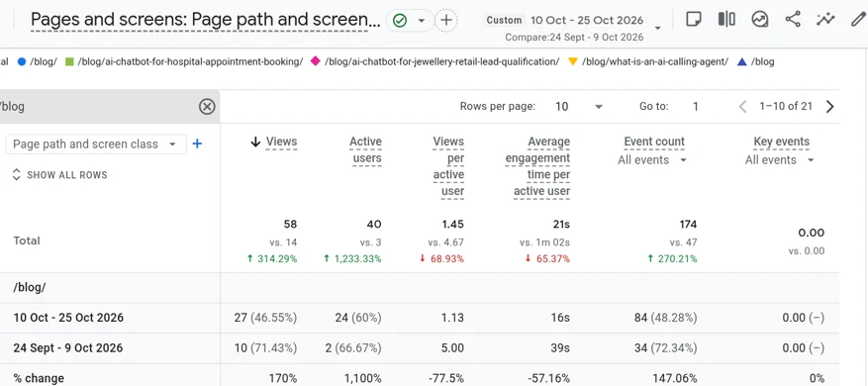The image size is (868, 386).
Task: Click the add comparison plus button
Action: [x=446, y=21]
